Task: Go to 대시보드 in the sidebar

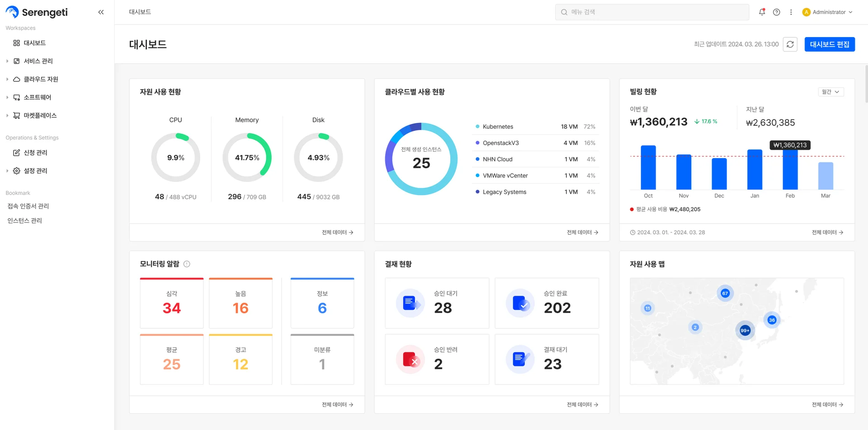Action: [34, 43]
